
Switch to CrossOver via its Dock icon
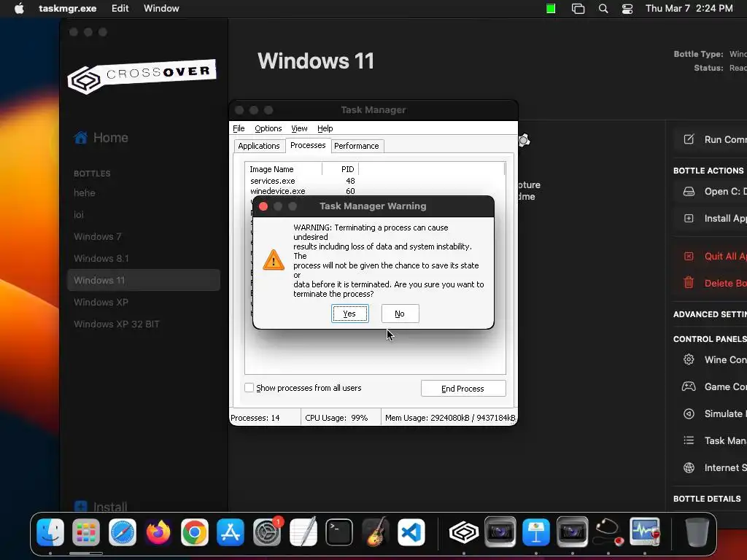464,532
